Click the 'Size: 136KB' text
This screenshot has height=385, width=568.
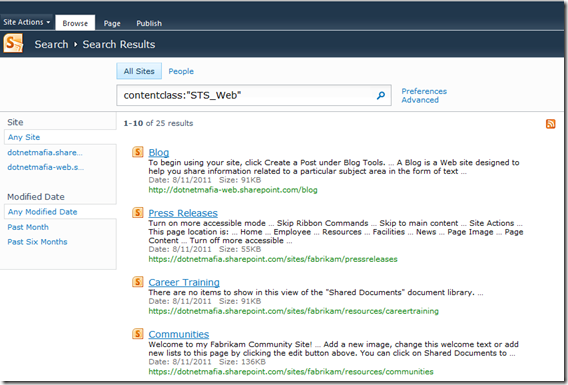tap(242, 362)
